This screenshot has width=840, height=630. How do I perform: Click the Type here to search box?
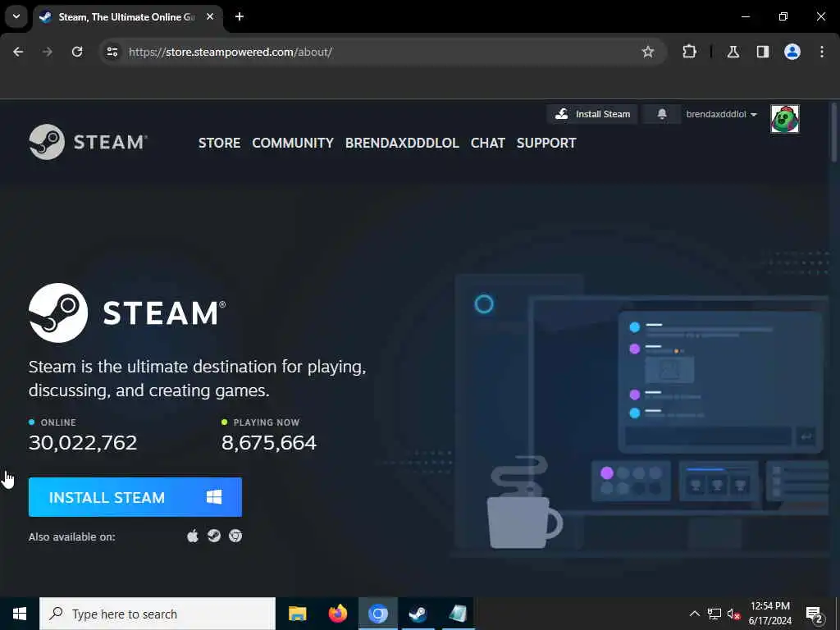click(x=157, y=614)
